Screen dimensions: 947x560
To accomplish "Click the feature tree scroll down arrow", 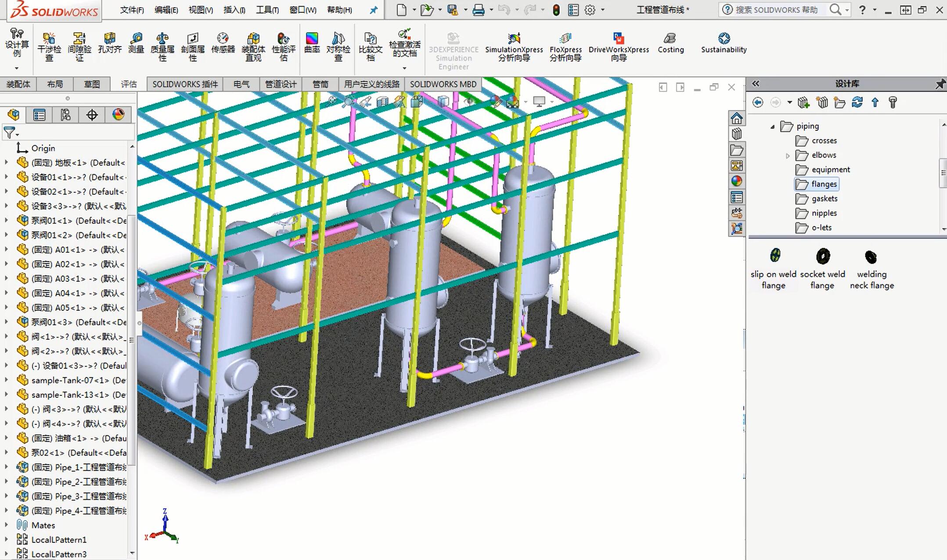I will click(132, 553).
